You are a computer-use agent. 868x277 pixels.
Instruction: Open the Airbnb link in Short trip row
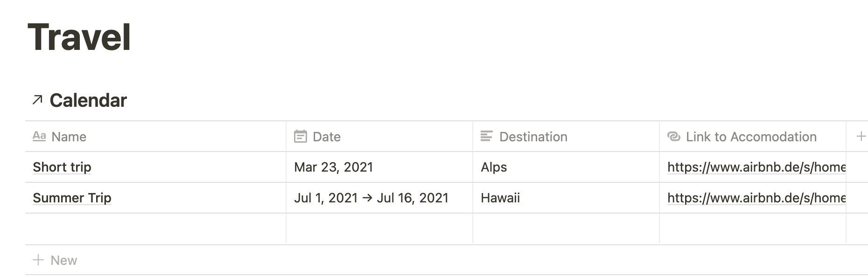point(756,167)
